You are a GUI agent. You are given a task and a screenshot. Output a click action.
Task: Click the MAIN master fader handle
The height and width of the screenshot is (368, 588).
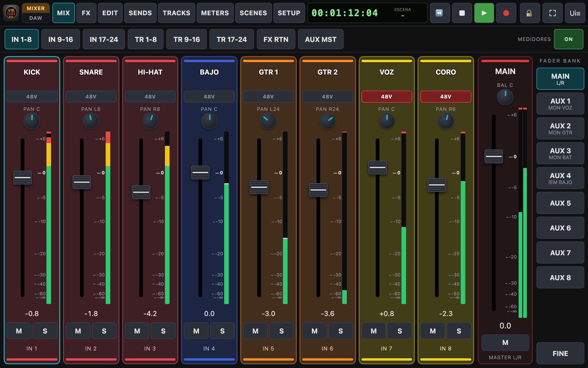click(x=494, y=156)
